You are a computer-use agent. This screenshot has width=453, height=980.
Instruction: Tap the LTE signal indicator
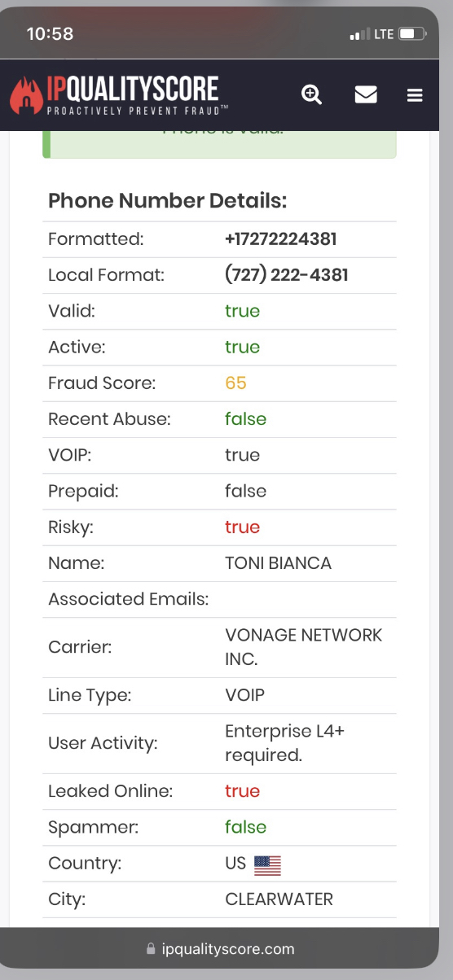pos(384,34)
